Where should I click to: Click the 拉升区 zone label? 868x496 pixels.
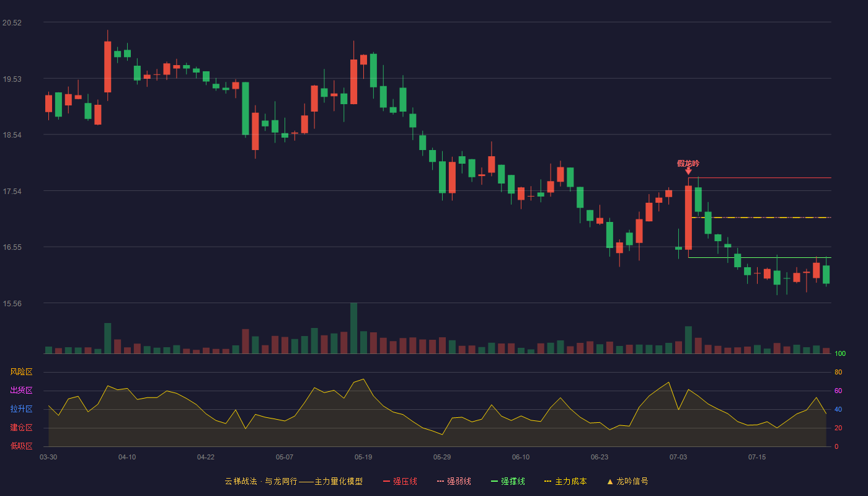(21, 409)
